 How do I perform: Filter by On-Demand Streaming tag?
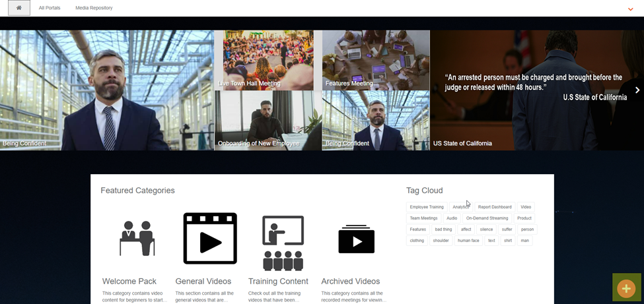tap(487, 218)
